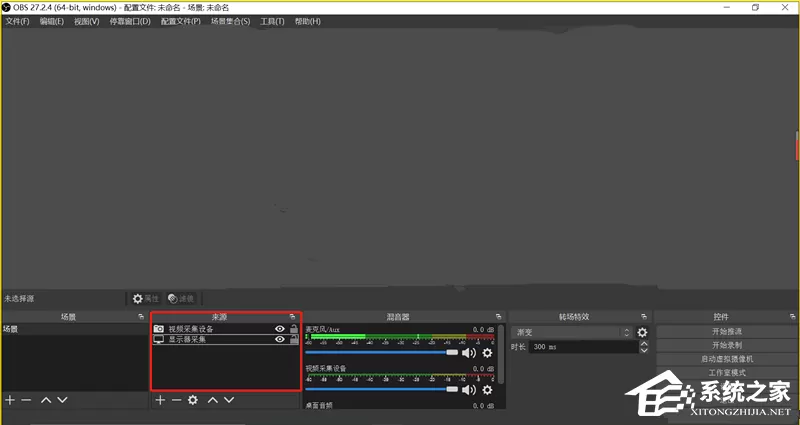Mute the 视频采集设备 audio channel
This screenshot has width=800, height=425.
click(x=469, y=390)
